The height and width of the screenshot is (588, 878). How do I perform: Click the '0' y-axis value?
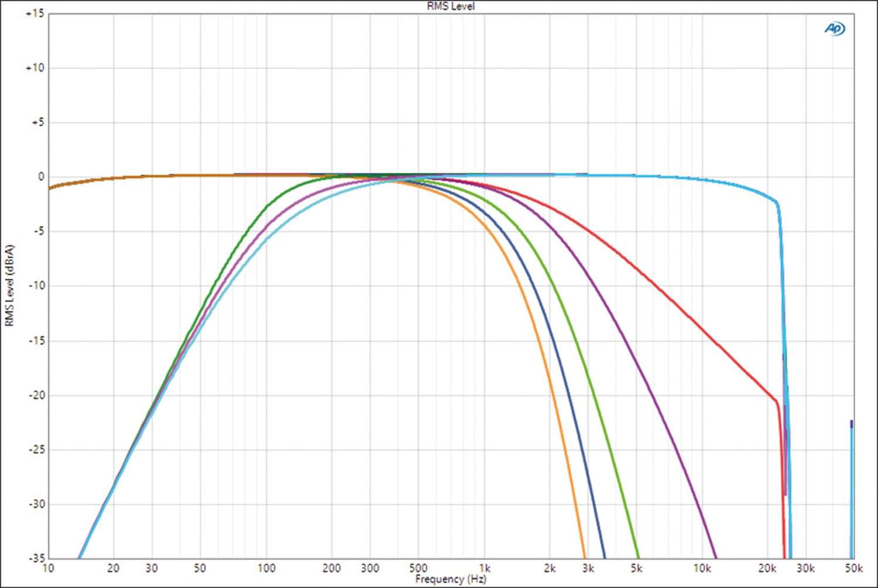click(x=41, y=177)
